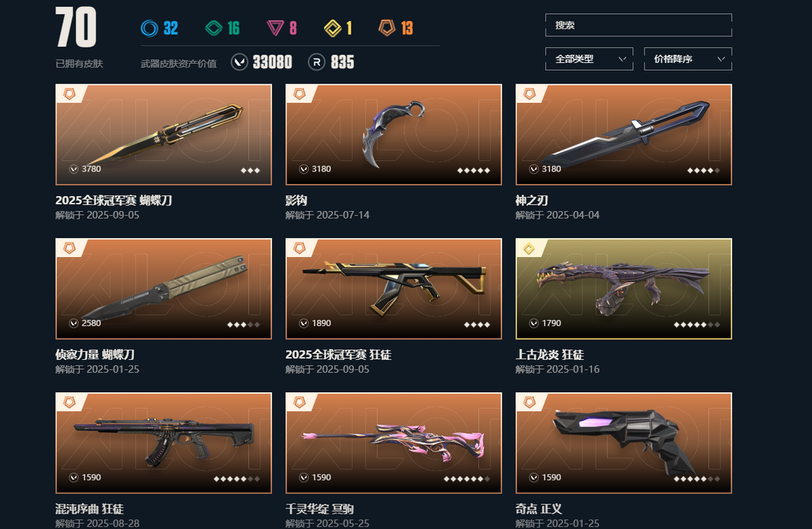Open the 奇点 正义 sheriff skin card
Image resolution: width=812 pixels, height=529 pixels.
623,443
